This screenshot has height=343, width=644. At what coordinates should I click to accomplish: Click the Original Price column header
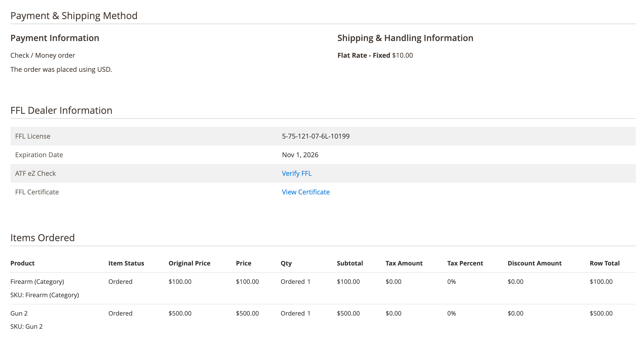(190, 263)
